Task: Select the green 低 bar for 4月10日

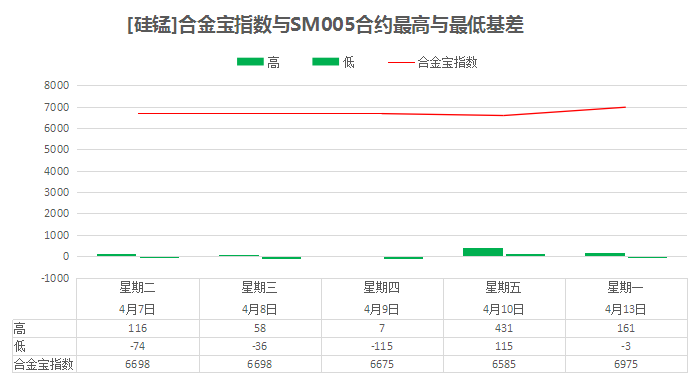Action: click(525, 255)
